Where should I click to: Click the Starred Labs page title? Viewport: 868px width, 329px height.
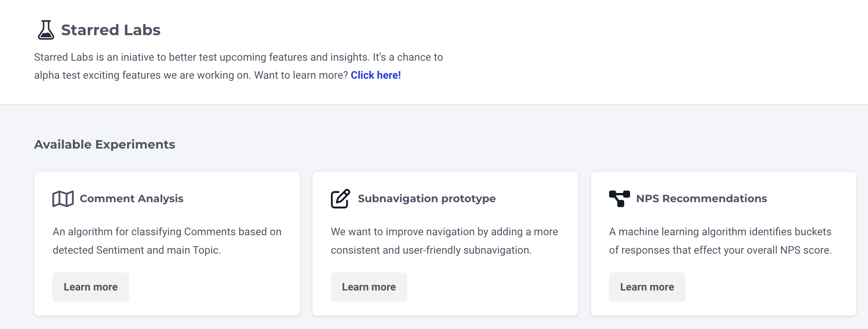[111, 30]
